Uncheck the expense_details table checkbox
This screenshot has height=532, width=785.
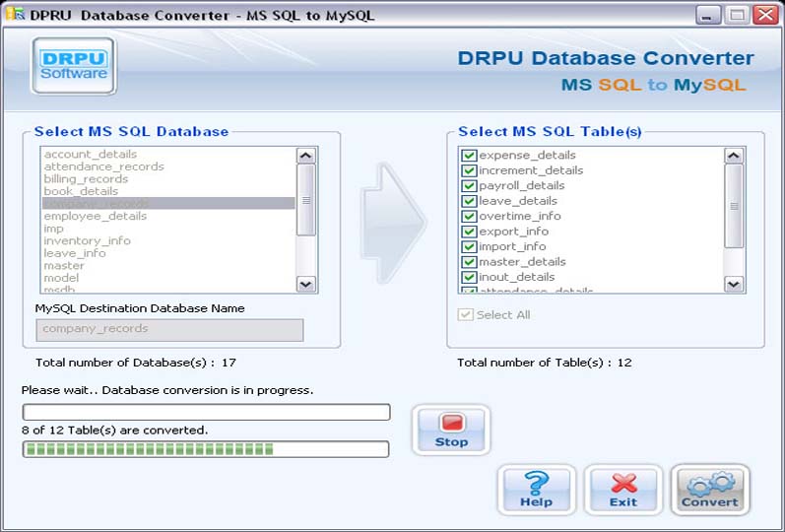[469, 156]
